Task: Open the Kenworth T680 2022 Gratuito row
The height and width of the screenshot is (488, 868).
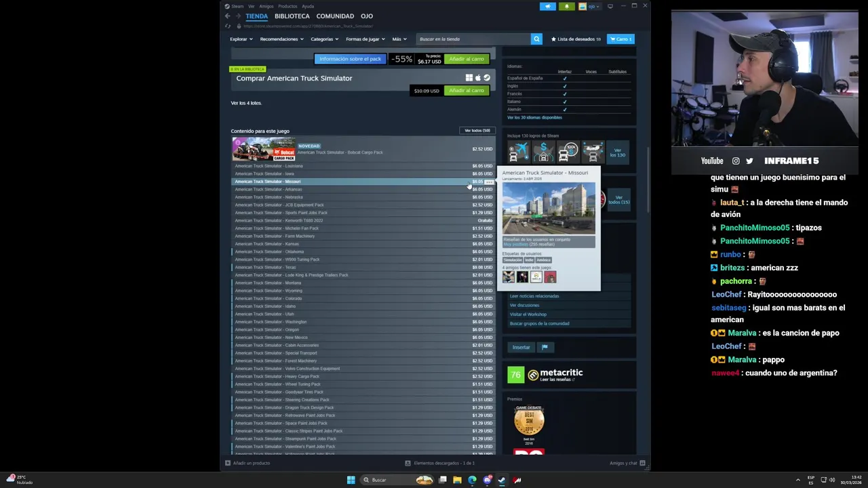Action: tap(363, 220)
